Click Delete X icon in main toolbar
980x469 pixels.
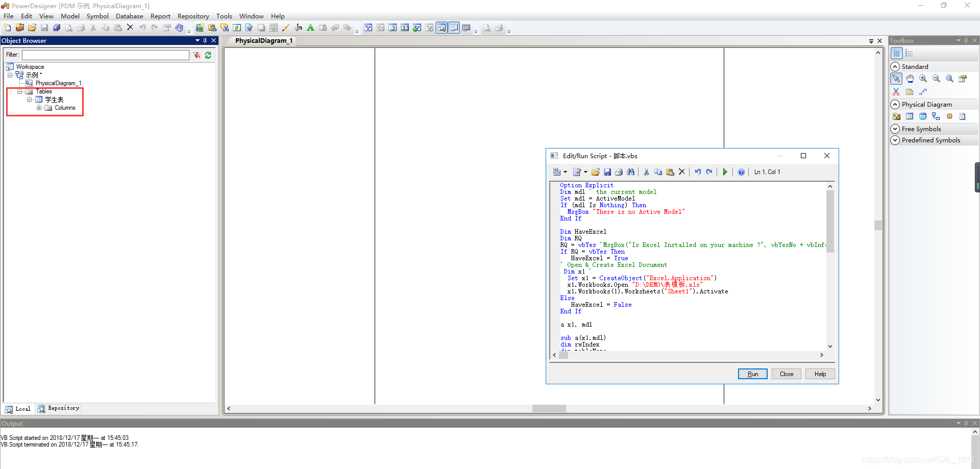tap(130, 28)
